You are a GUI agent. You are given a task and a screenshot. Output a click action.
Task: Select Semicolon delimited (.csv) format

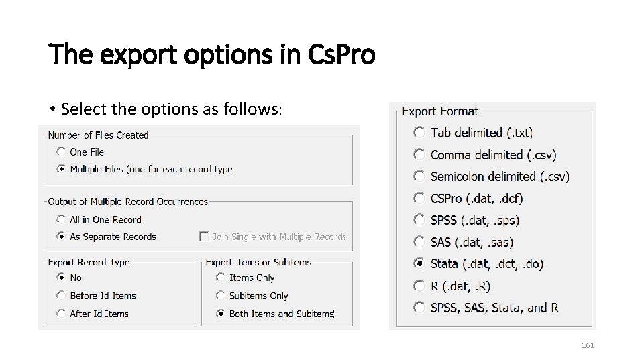[x=419, y=176]
